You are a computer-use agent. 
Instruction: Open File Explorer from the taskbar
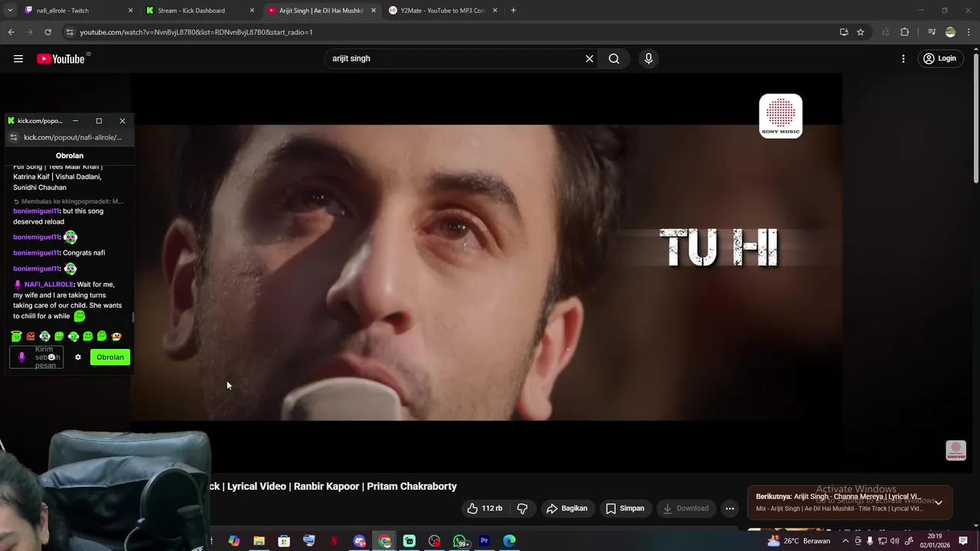(259, 541)
